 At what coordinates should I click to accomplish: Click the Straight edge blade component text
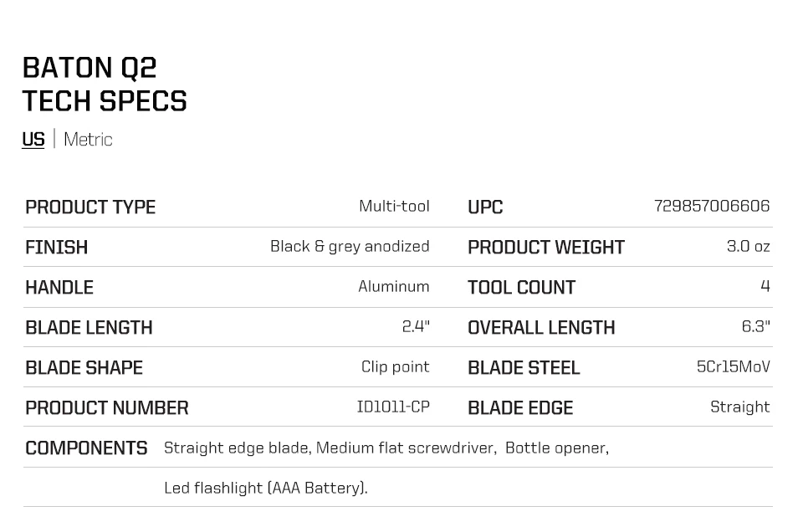point(238,448)
